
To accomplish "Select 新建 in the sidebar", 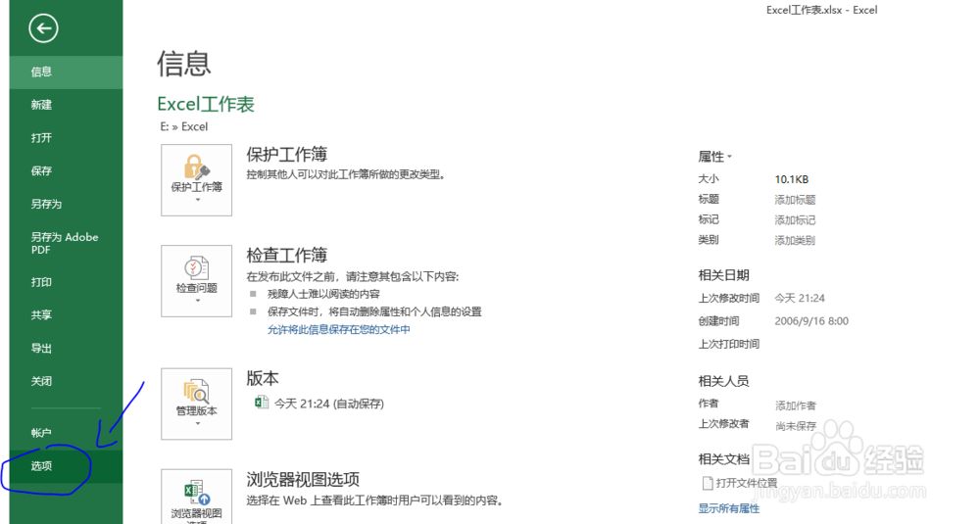I will click(67, 105).
